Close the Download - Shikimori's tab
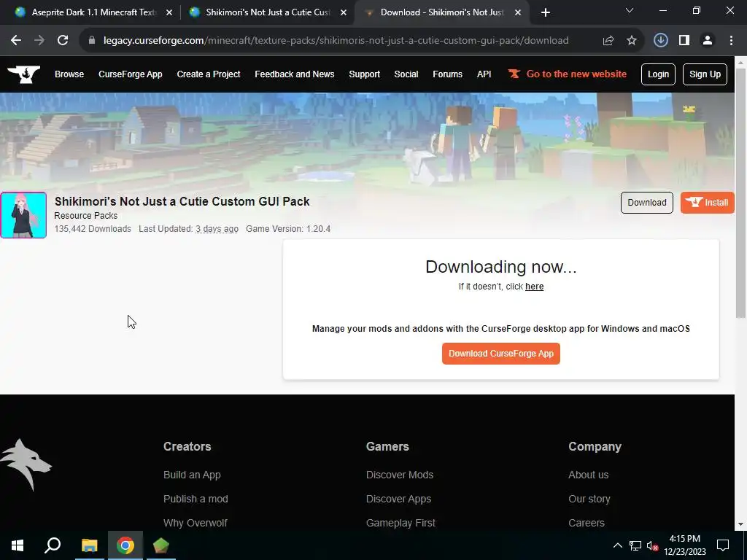747x560 pixels. 518,13
